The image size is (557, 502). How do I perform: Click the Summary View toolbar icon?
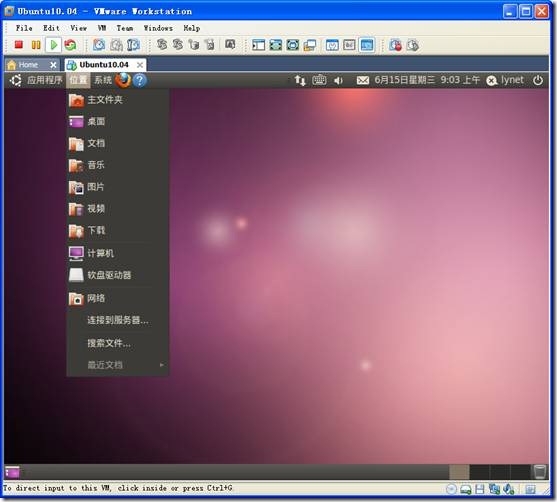(x=332, y=45)
